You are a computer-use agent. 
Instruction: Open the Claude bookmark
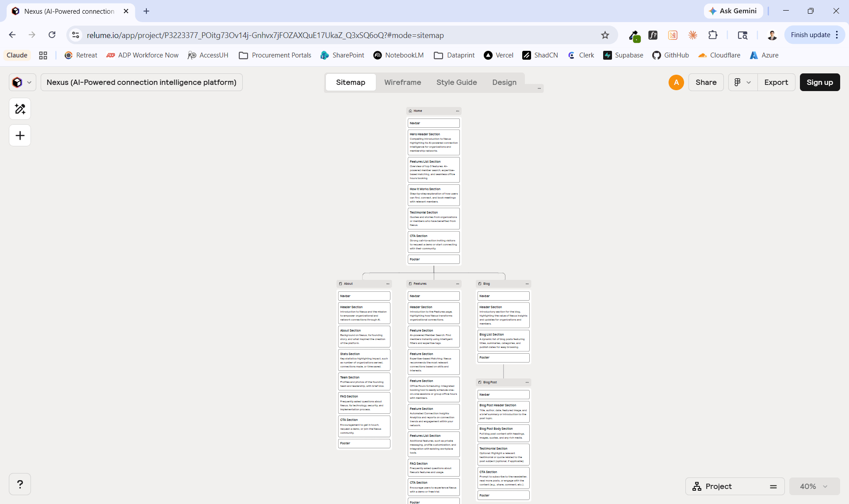coord(17,55)
